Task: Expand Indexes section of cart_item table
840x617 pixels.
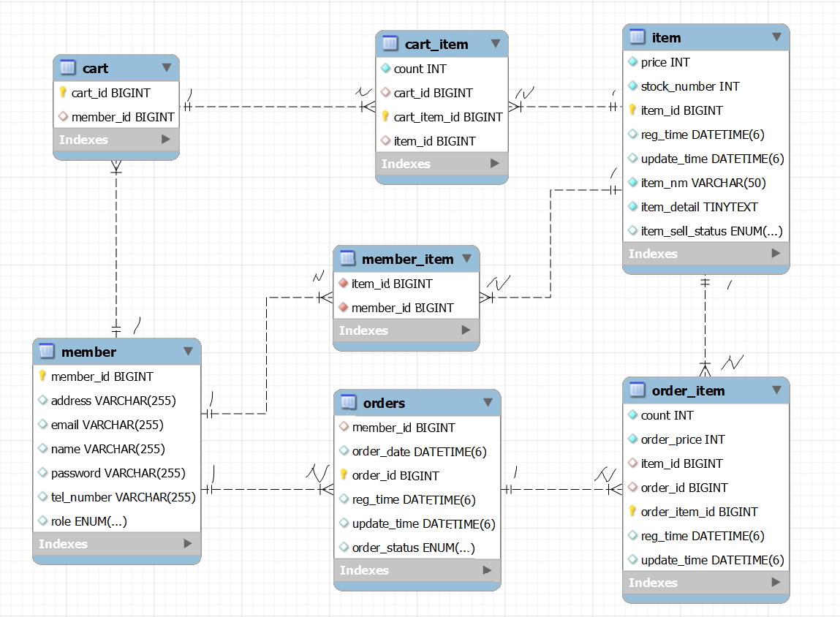Action: click(494, 163)
